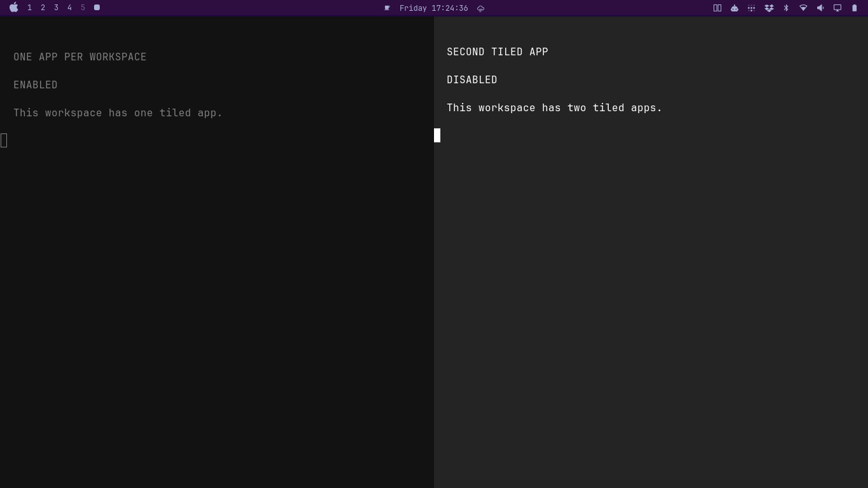The image size is (868, 488).
Task: Click the display monitor status icon
Action: (837, 8)
